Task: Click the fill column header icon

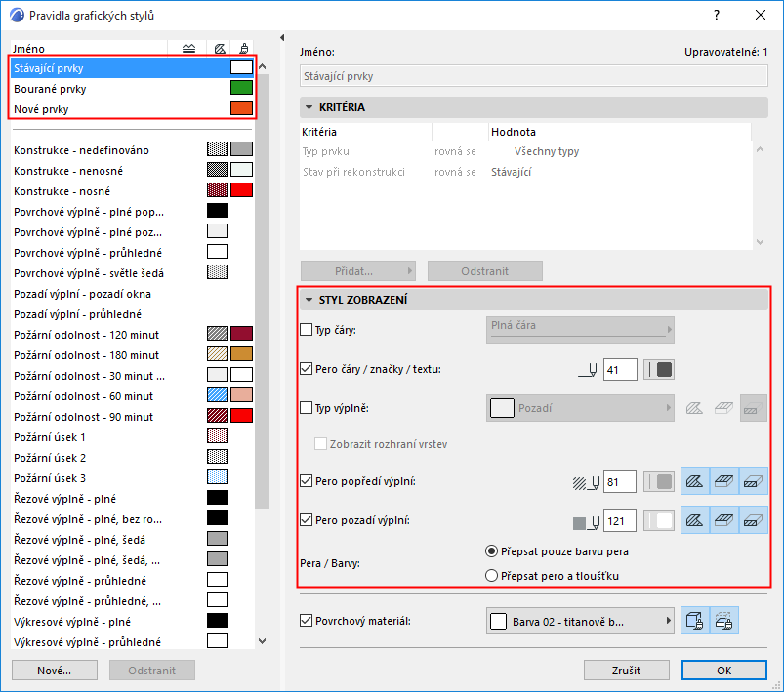Action: [x=220, y=49]
